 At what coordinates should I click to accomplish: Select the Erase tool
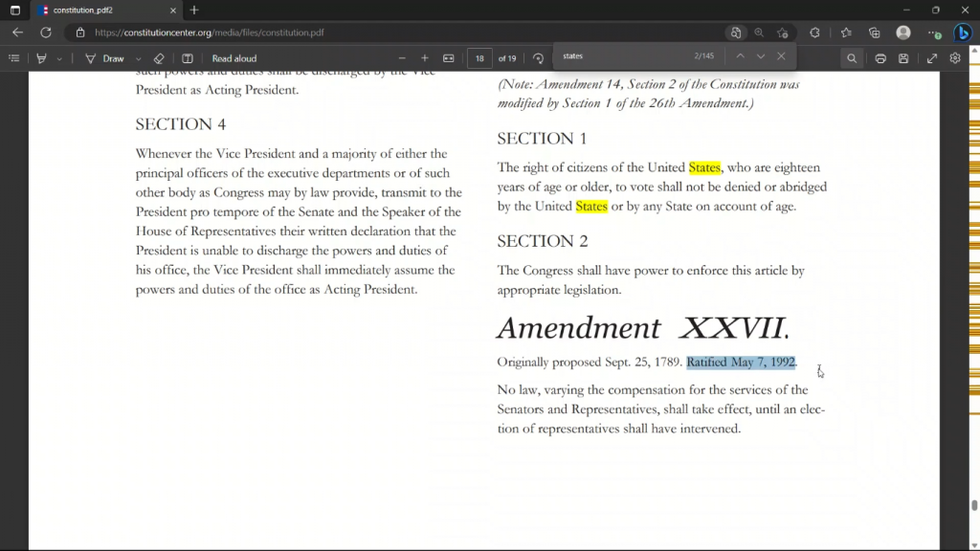(x=159, y=58)
